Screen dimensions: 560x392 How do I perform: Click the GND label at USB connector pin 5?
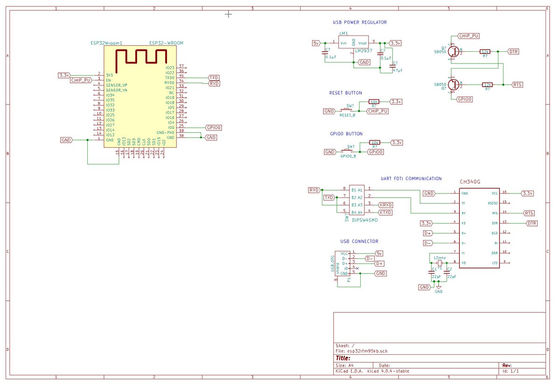[380, 274]
